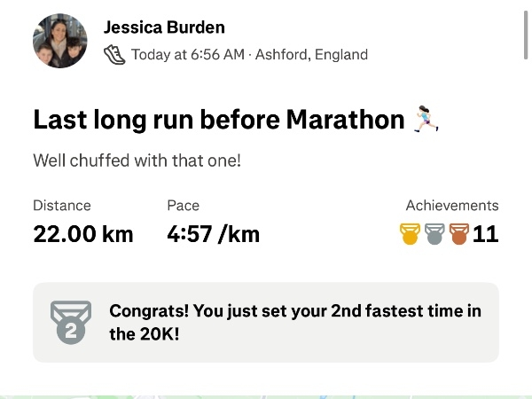Click the running shoe activity icon
532x399 pixels.
point(114,55)
